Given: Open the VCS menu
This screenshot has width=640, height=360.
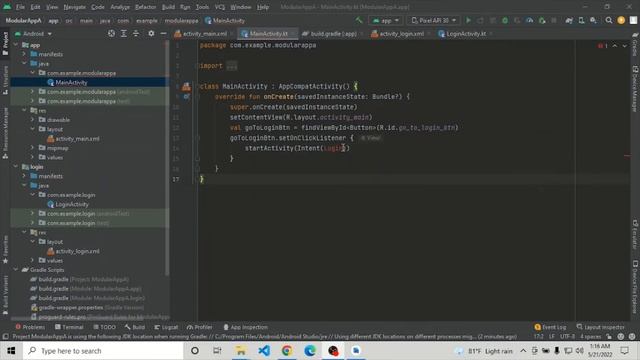Looking at the screenshot, I should coord(220,7).
